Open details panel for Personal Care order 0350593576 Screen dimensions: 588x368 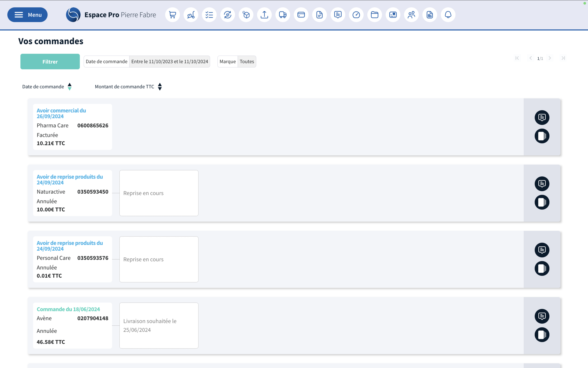point(542,268)
